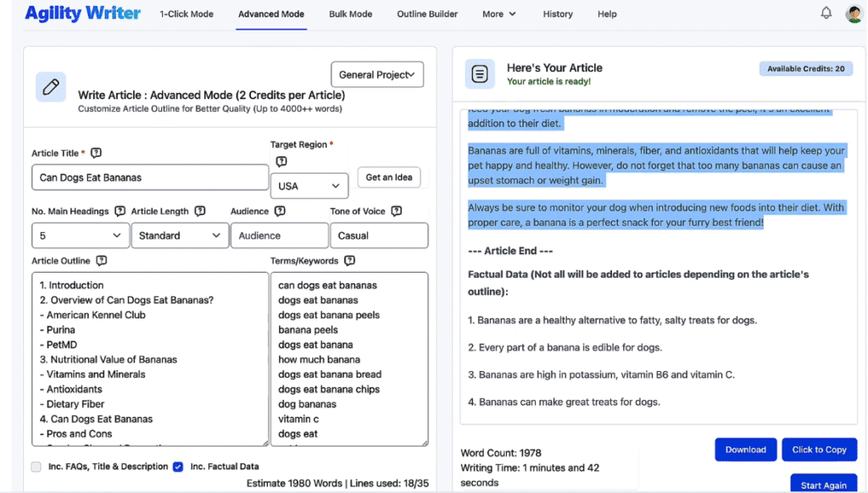Image resolution: width=868 pixels, height=493 pixels.
Task: Click the article document icon
Action: pyautogui.click(x=480, y=74)
